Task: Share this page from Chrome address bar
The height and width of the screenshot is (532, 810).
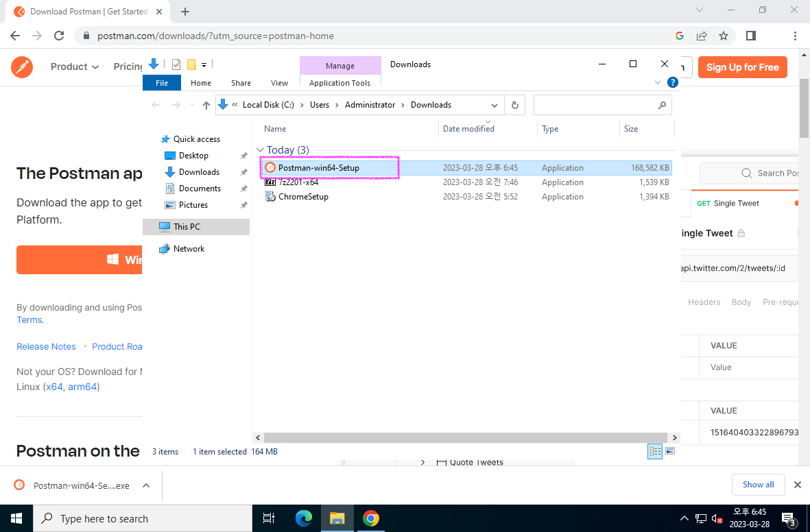Action: coord(702,36)
